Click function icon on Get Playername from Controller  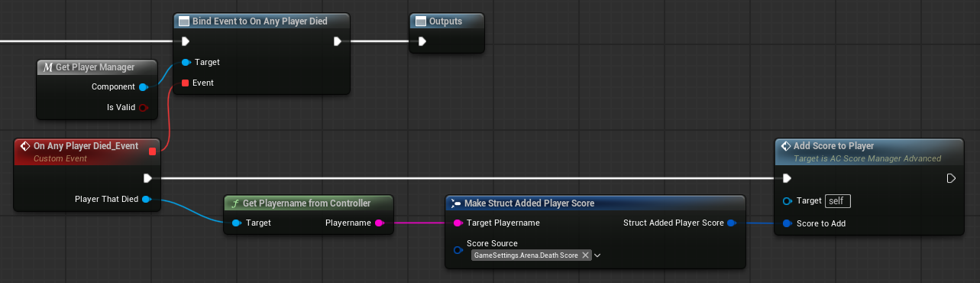[x=235, y=203]
